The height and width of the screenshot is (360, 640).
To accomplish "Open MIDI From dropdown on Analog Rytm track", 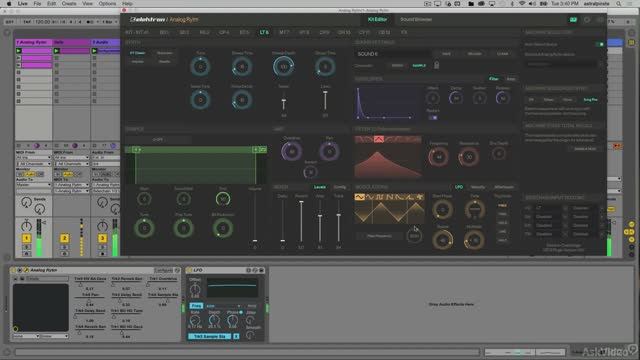I will coord(33,158).
